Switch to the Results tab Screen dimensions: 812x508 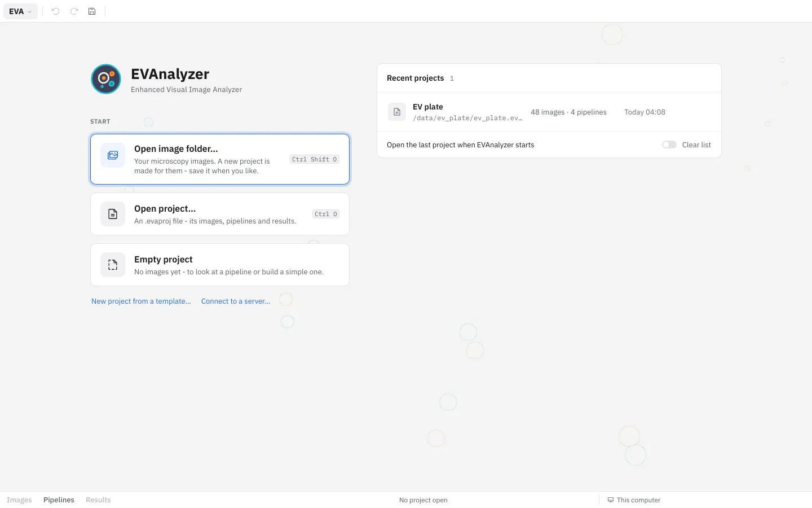coord(98,500)
